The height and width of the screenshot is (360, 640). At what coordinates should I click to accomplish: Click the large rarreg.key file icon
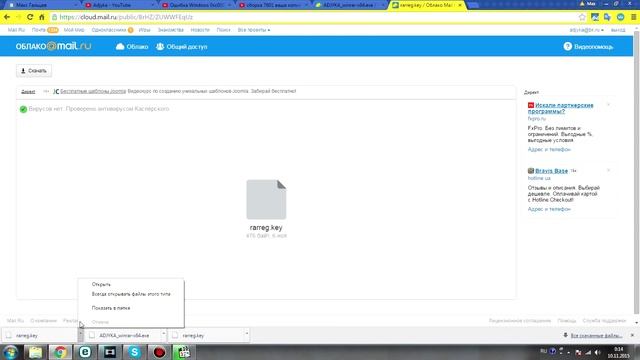(x=266, y=200)
